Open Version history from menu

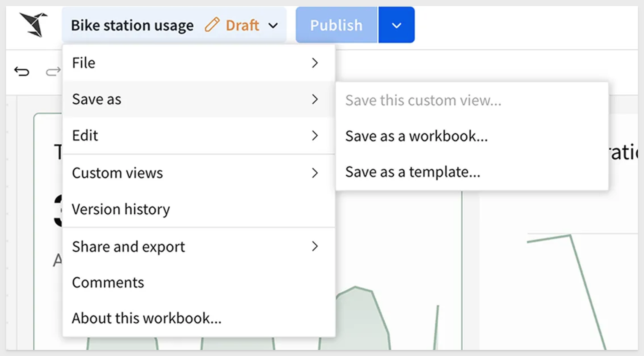(121, 209)
